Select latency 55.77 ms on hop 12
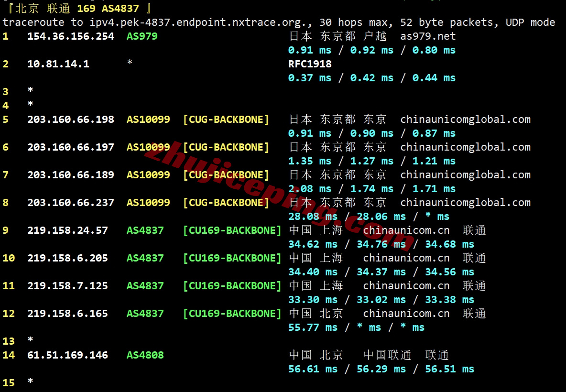The image size is (566, 392). pos(313,327)
